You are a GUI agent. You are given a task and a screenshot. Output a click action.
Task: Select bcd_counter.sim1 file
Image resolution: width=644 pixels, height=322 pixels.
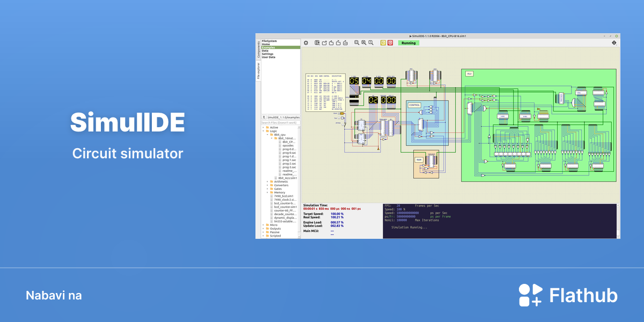tap(284, 207)
